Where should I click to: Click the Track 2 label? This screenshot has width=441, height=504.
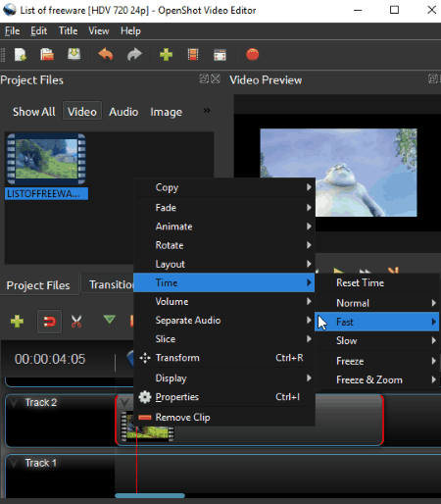41,402
